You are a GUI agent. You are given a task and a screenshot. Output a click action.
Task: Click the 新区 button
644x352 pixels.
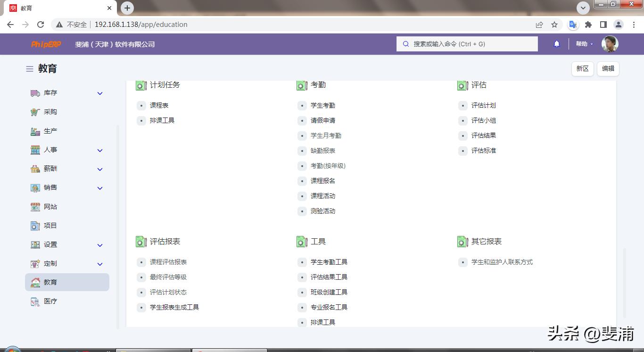click(582, 68)
